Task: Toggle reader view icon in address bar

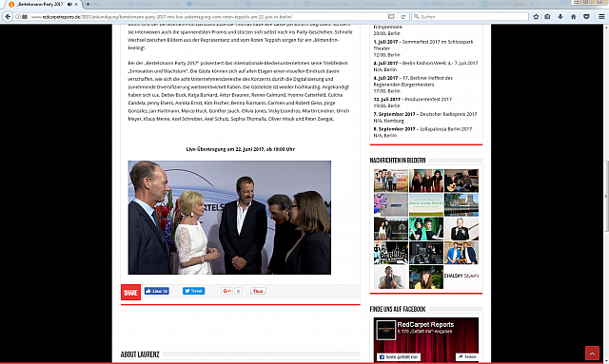Action: [x=391, y=17]
